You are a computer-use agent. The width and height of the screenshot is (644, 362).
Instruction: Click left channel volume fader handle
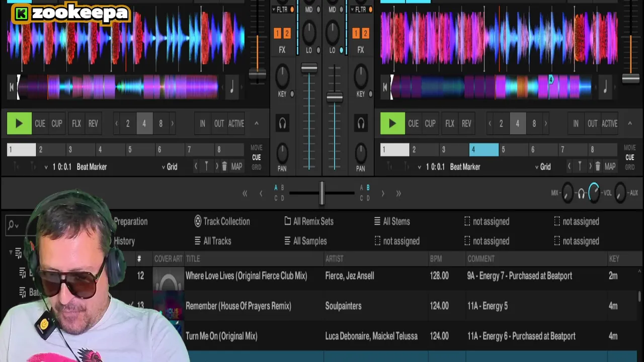click(309, 68)
